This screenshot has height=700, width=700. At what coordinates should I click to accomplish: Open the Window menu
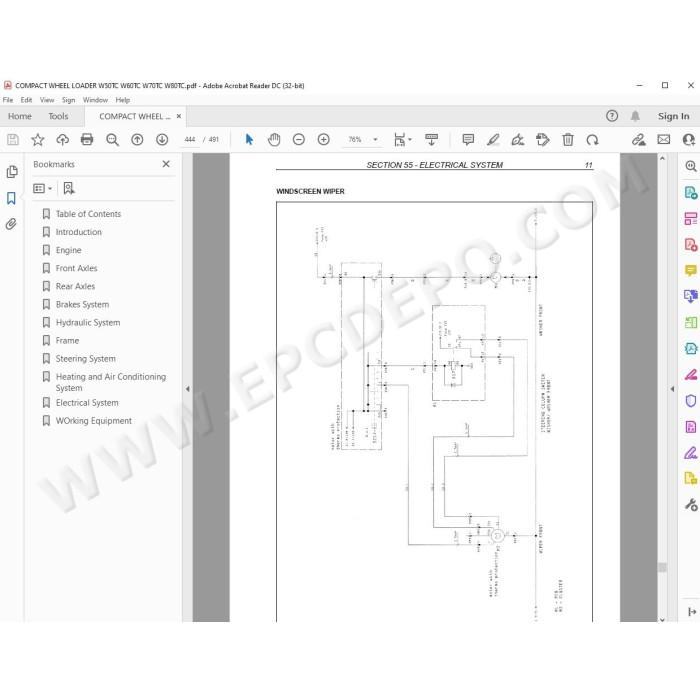click(95, 100)
